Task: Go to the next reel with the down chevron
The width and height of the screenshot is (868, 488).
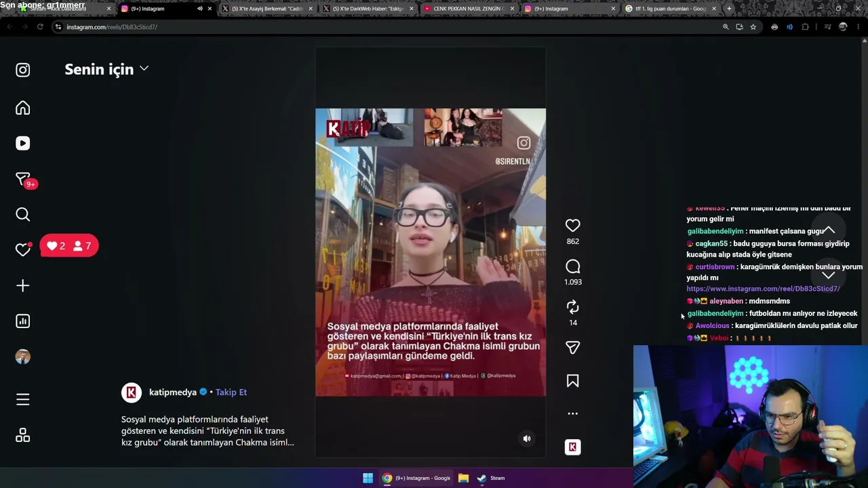Action: (x=829, y=275)
